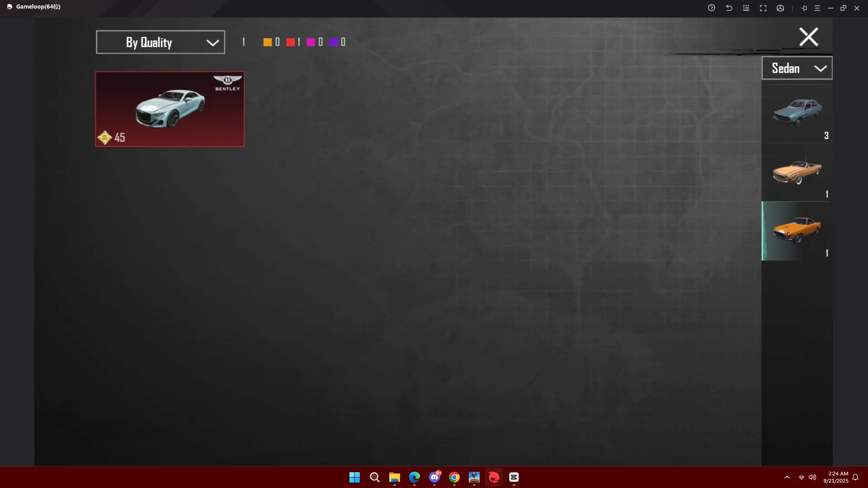The width and height of the screenshot is (868, 488).
Task: Click the Gameloop back arrow icon
Action: (x=729, y=8)
